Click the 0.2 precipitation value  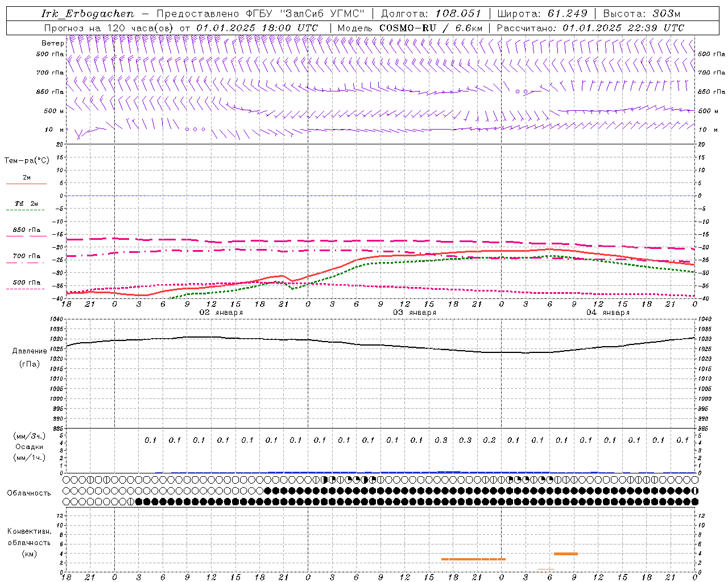point(489,440)
